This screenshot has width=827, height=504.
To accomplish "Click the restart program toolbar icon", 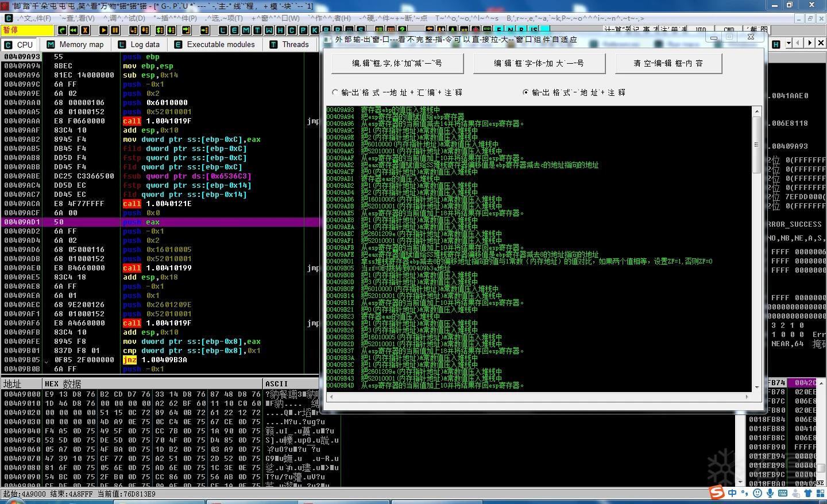I will pos(62,30).
